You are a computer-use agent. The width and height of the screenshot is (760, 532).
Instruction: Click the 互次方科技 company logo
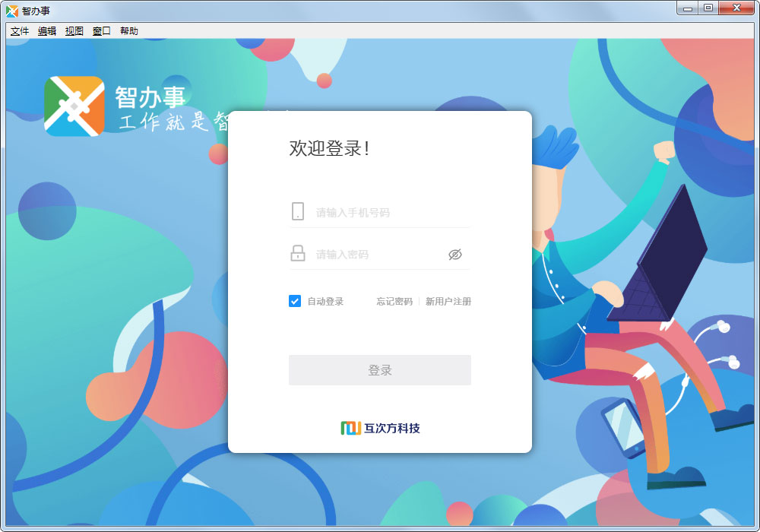pyautogui.click(x=380, y=428)
